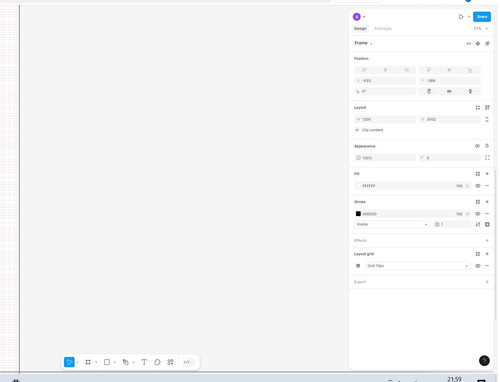The image size is (500, 382).
Task: Remove the 000000 stroke with minus
Action: click(487, 214)
